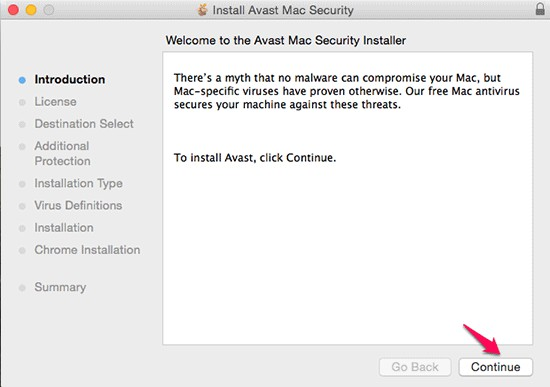Click the Go Back button
Image resolution: width=550 pixels, height=387 pixels.
pyautogui.click(x=415, y=367)
